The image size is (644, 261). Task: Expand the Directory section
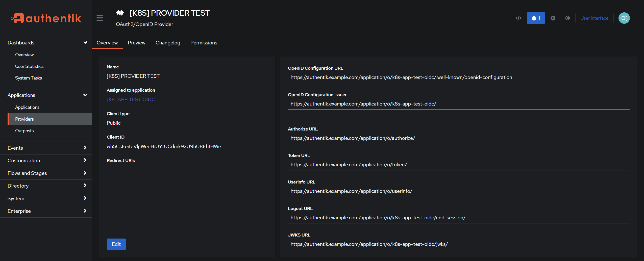46,186
